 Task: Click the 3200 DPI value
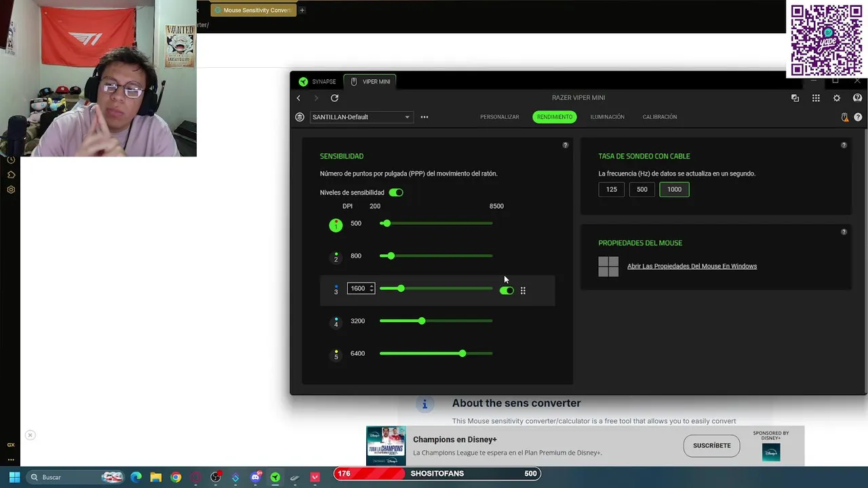point(357,321)
